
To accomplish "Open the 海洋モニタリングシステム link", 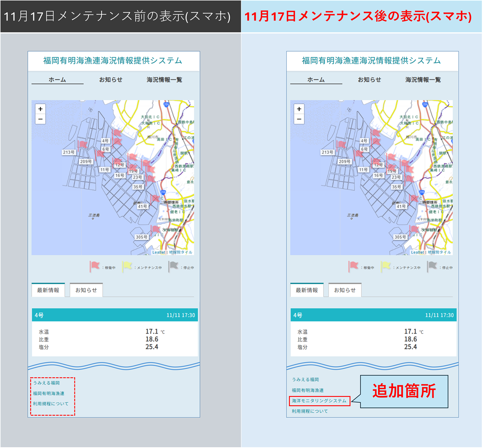I will (319, 401).
